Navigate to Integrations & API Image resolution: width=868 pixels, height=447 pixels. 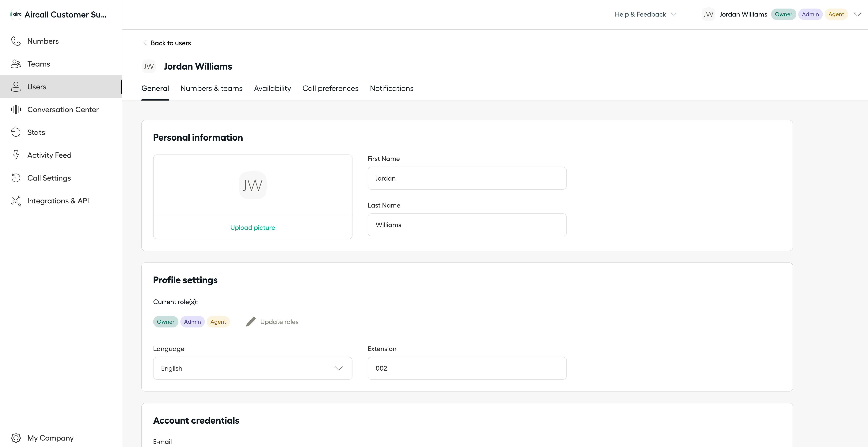pos(61,201)
